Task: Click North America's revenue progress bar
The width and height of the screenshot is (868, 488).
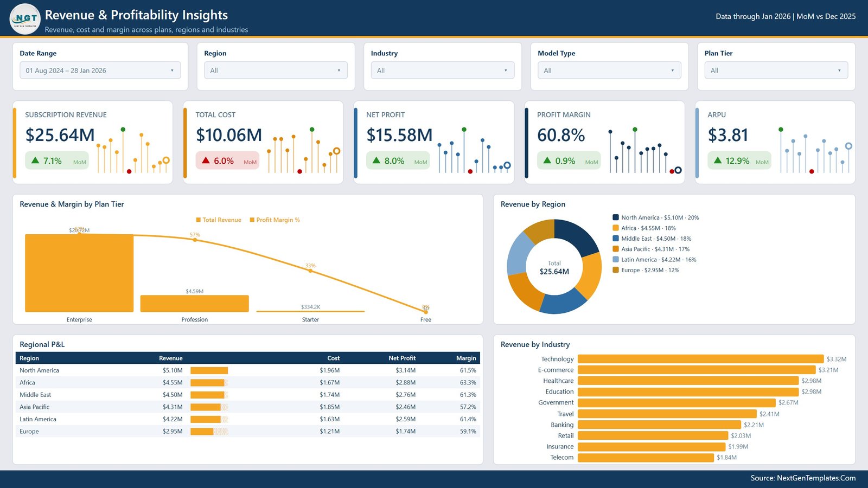Action: (209, 370)
